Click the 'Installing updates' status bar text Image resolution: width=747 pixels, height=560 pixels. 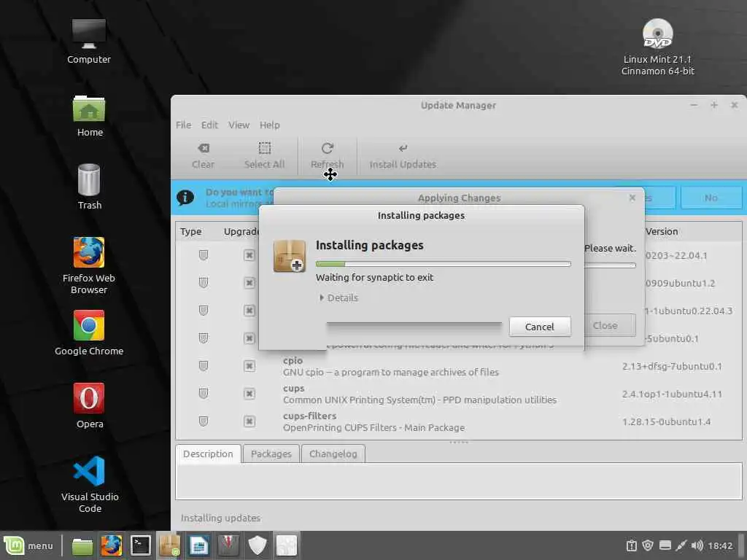pyautogui.click(x=220, y=518)
